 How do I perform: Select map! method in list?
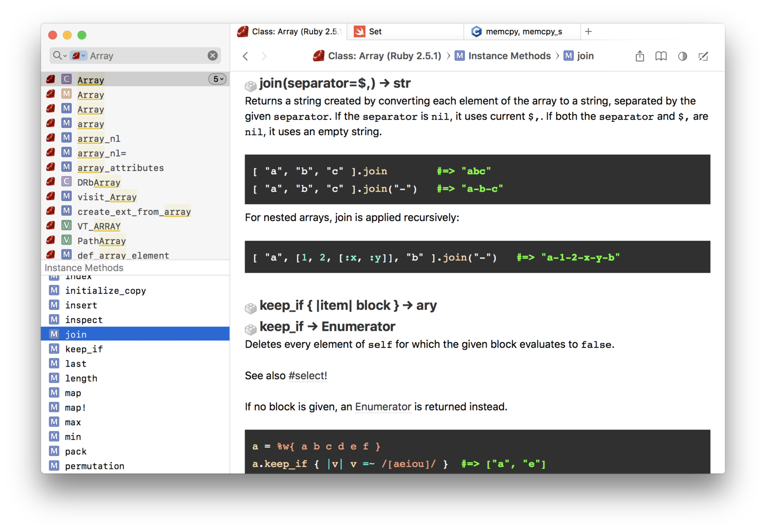(x=135, y=407)
